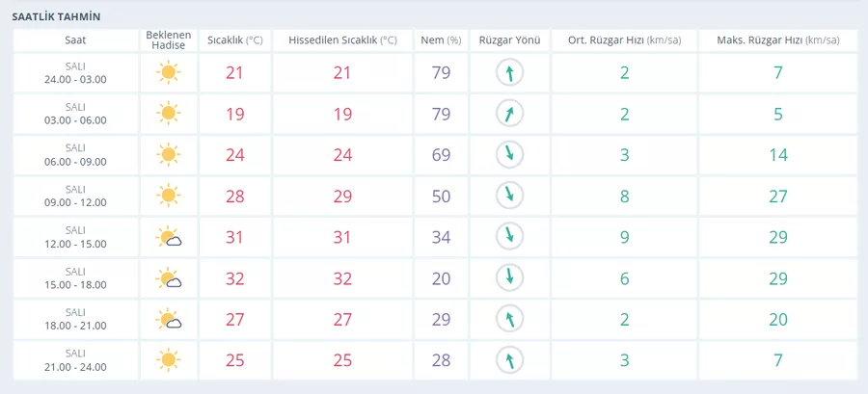Select the SALI 12.00 - 15.00 time cell
868x394 pixels.
[75, 237]
